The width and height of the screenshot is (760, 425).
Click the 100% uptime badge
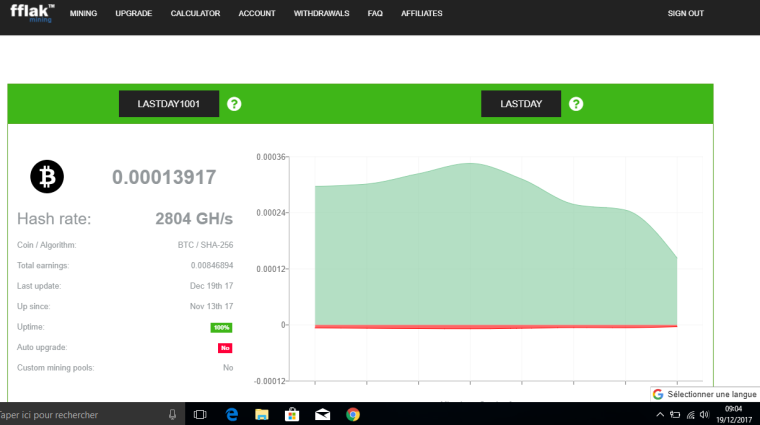tap(221, 327)
